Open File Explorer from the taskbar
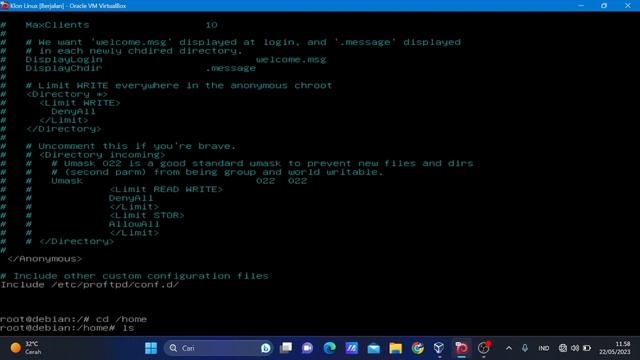 point(396,348)
